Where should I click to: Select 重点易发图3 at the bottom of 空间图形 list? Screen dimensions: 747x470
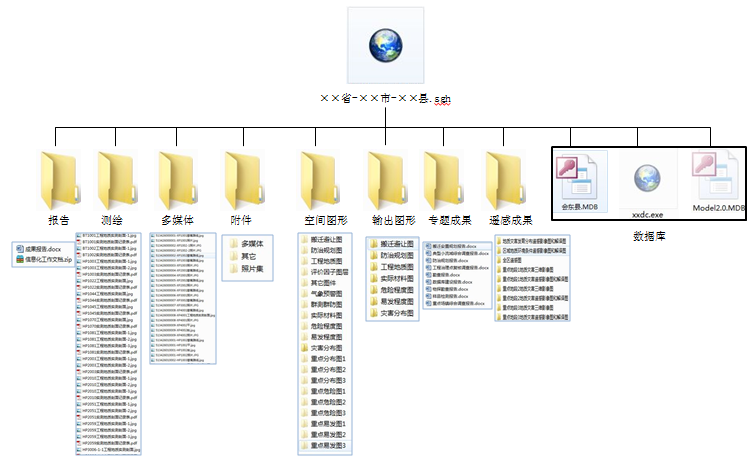click(329, 445)
